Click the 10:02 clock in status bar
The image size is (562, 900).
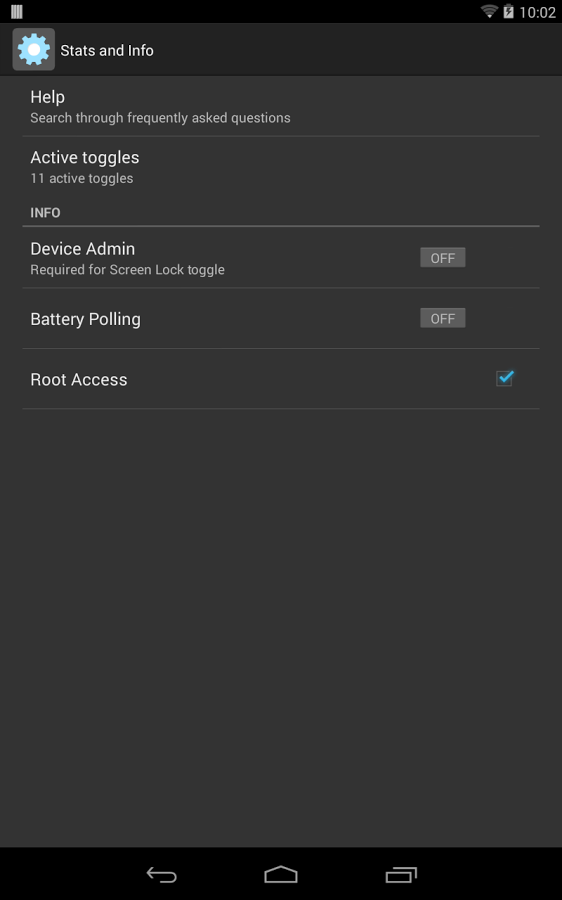(x=537, y=12)
